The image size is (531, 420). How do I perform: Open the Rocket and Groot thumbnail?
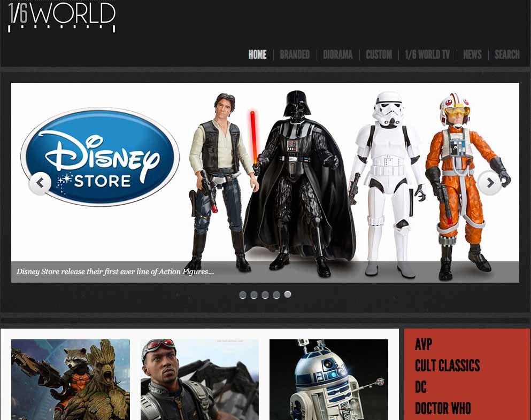71,380
